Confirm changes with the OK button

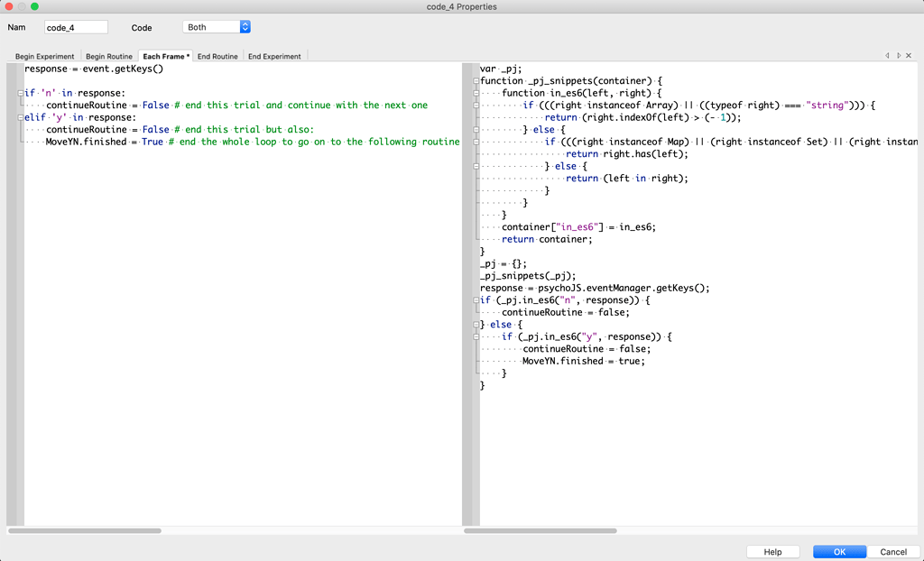point(838,551)
